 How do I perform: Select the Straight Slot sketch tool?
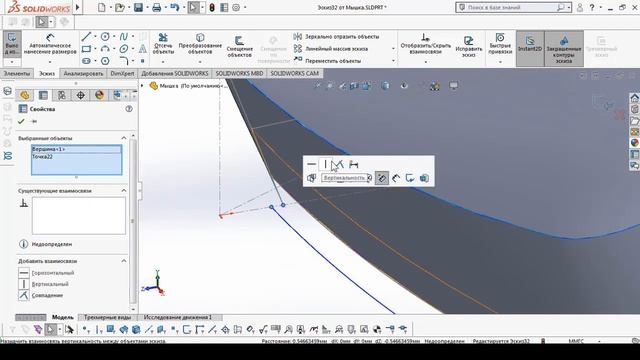[x=86, y=61]
